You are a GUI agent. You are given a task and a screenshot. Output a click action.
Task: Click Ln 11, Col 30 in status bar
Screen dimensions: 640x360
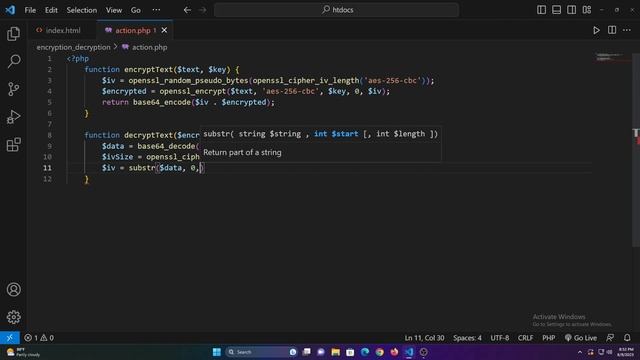click(424, 338)
